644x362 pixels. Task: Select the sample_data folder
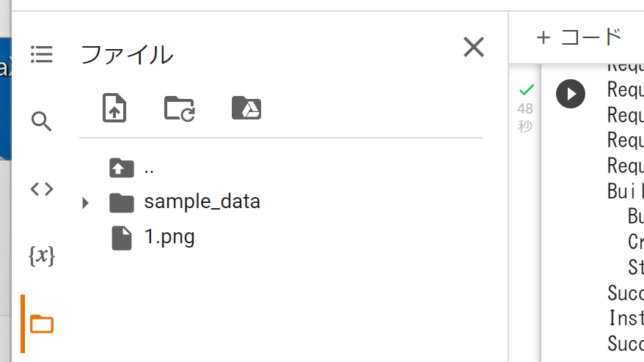pos(280,202)
